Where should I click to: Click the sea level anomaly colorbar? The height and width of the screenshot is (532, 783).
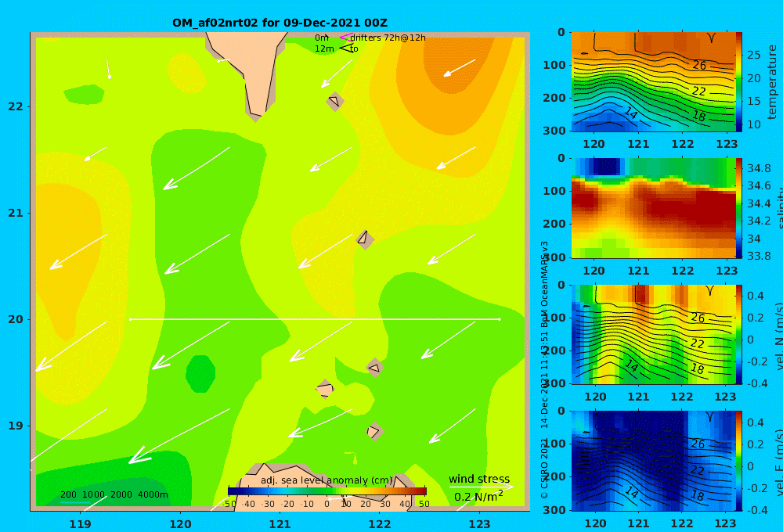pos(327,491)
